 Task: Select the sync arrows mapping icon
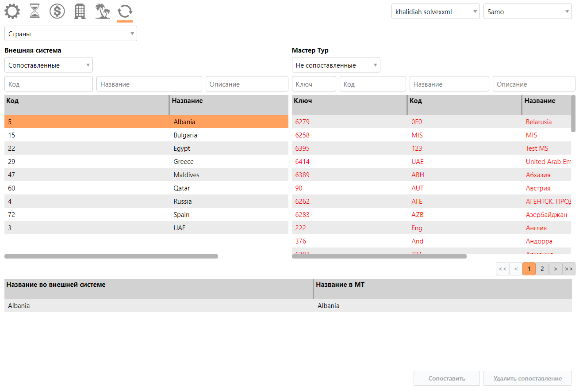pyautogui.click(x=125, y=11)
